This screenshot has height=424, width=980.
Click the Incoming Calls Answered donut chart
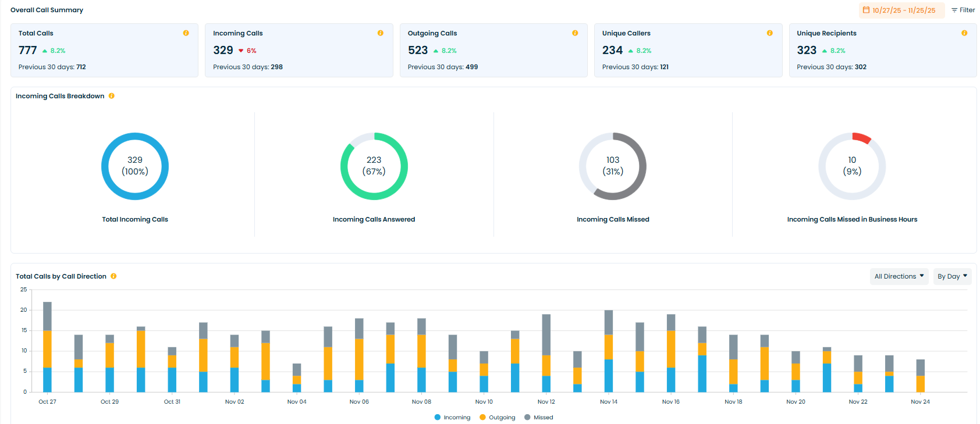coord(374,166)
